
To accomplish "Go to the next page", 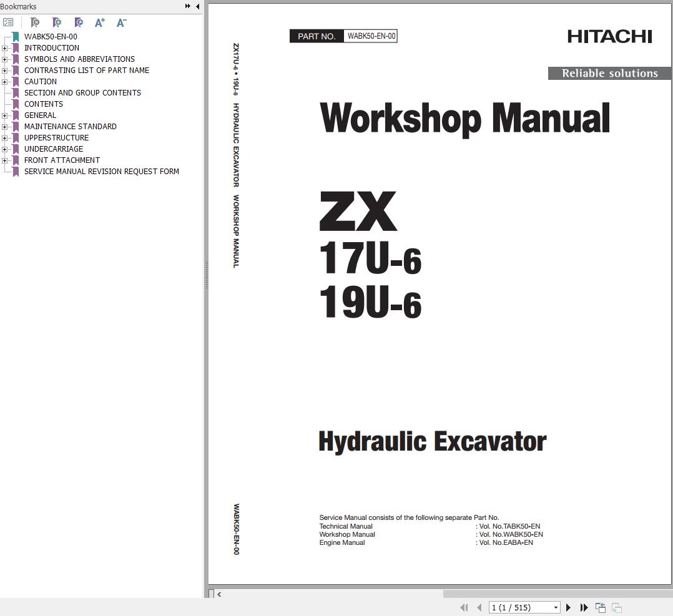I will [568, 607].
